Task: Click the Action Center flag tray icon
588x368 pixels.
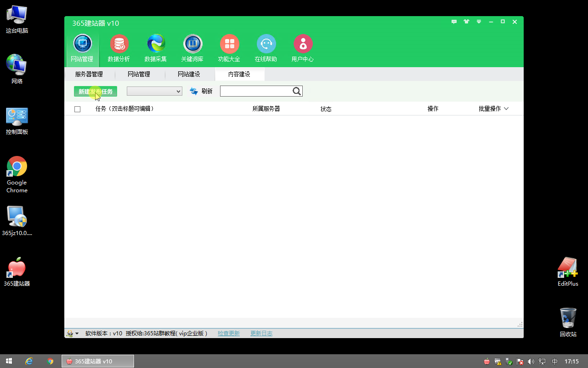Action: (x=520, y=362)
